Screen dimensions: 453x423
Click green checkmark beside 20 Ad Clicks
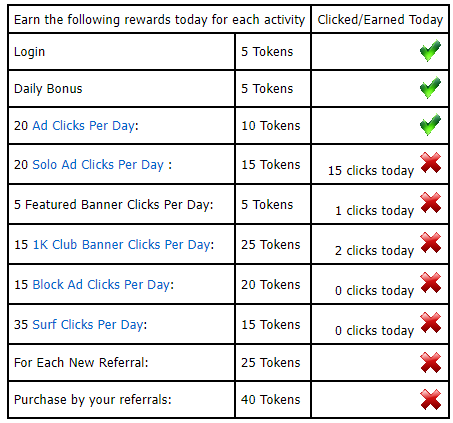(430, 125)
